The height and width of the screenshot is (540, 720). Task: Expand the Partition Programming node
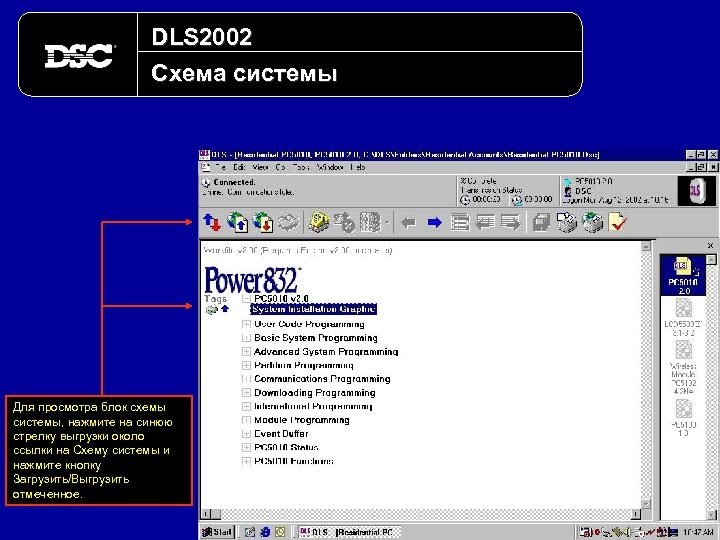coord(246,366)
